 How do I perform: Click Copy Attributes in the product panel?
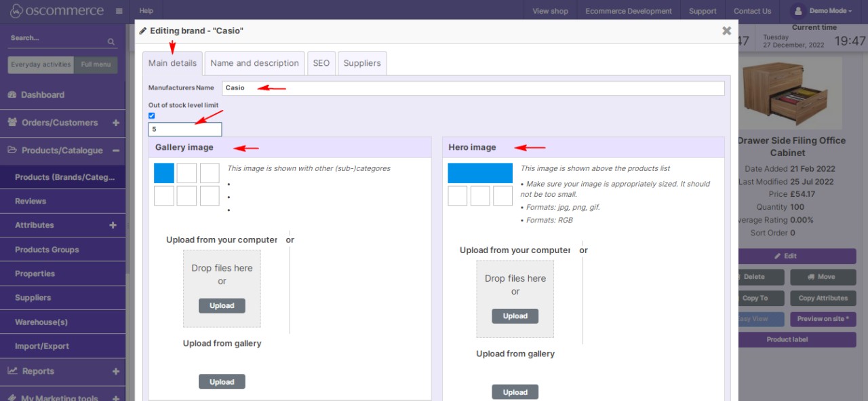[x=823, y=298]
